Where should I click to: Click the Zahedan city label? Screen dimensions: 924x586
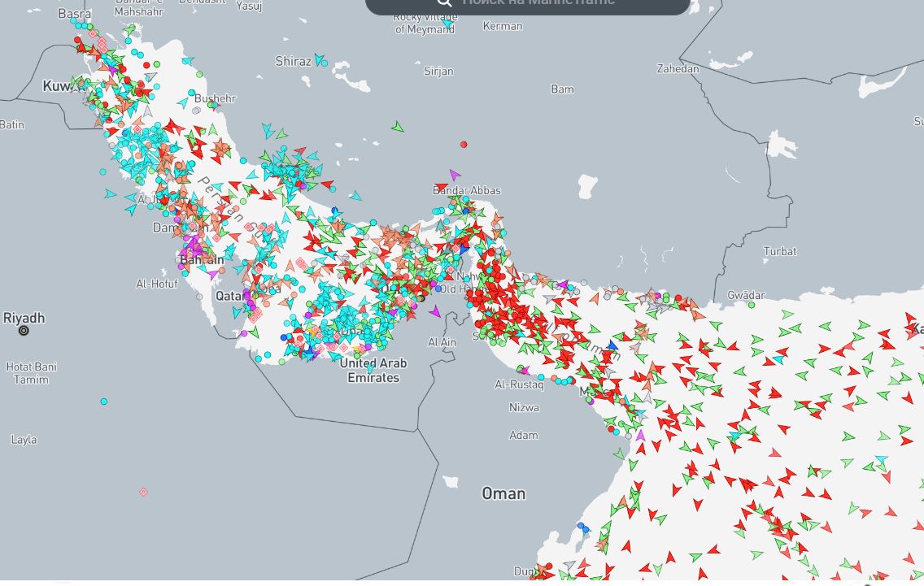coord(678,69)
